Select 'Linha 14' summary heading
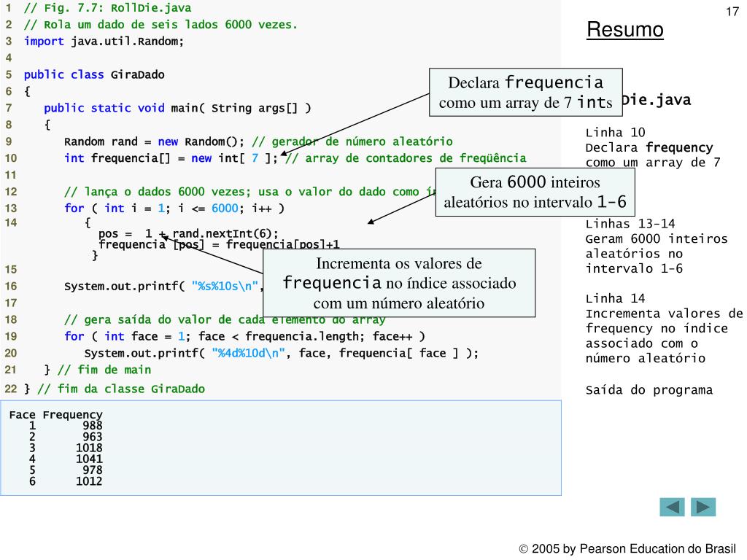Viewport: 747px width, 560px height. [x=615, y=298]
